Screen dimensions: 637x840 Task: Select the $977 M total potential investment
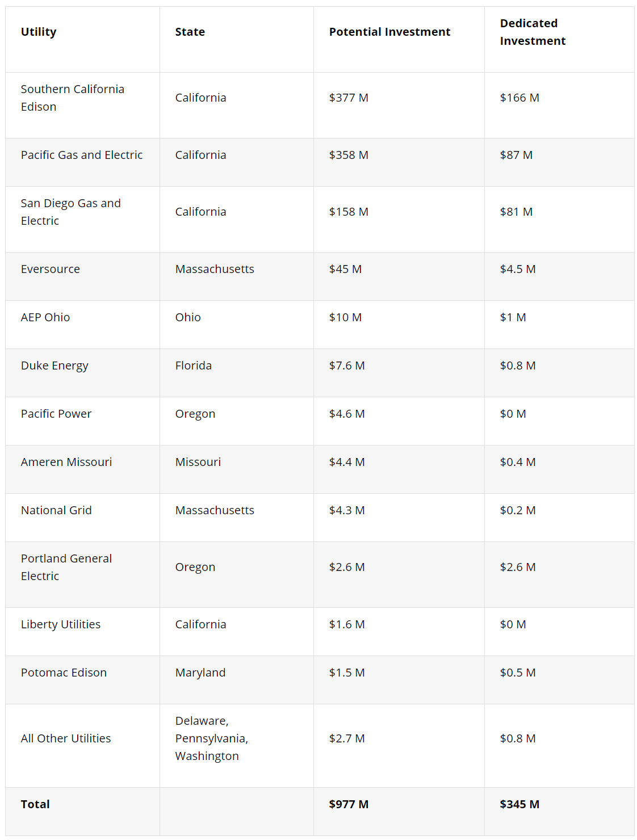[x=349, y=805]
